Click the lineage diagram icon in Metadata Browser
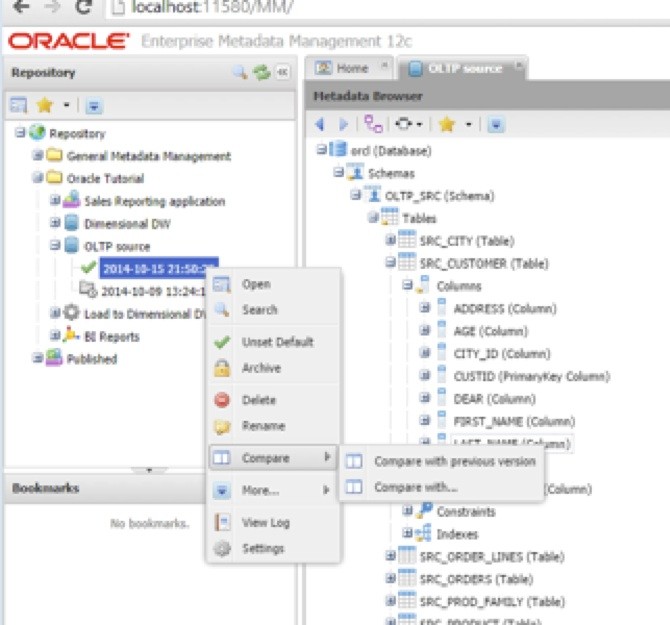 [x=373, y=124]
